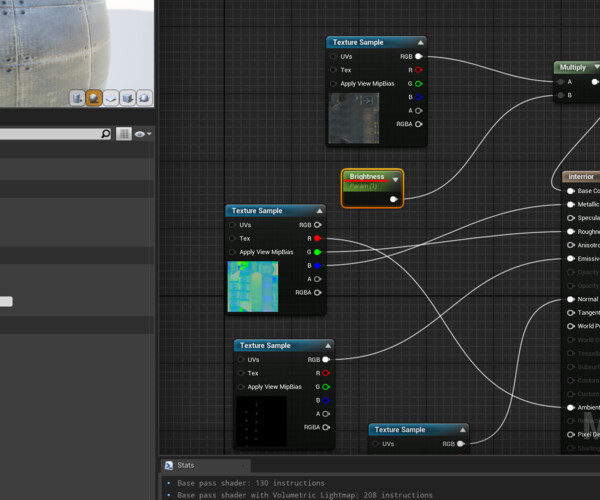The width and height of the screenshot is (600, 500).
Task: Click the Multiply node output pin
Action: (595, 82)
